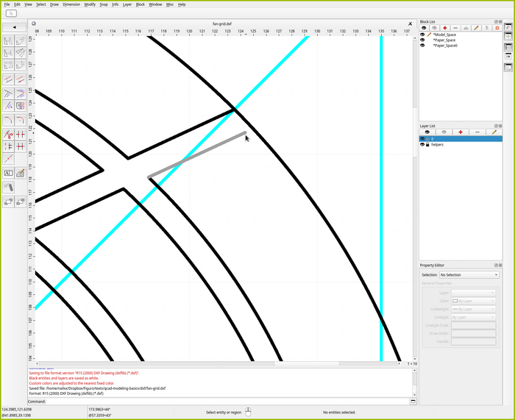
Task: Click remove layer minus icon
Action: [x=477, y=132]
